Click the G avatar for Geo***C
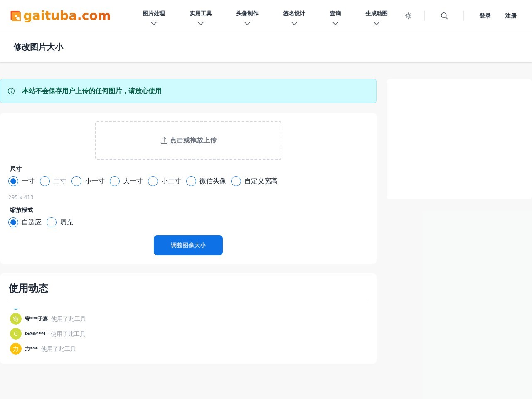The width and height of the screenshot is (532, 399). pyautogui.click(x=16, y=334)
